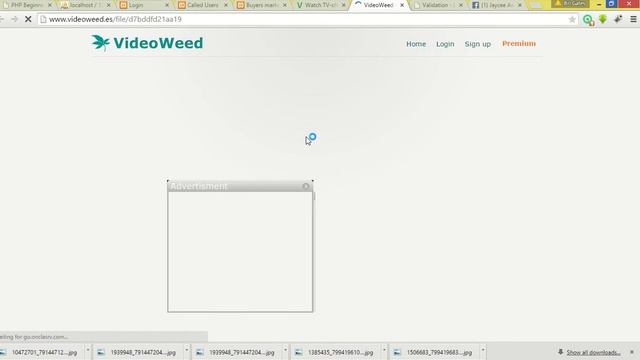Switch to the Validation tab
The width and height of the screenshot is (640, 360).
point(438,5)
